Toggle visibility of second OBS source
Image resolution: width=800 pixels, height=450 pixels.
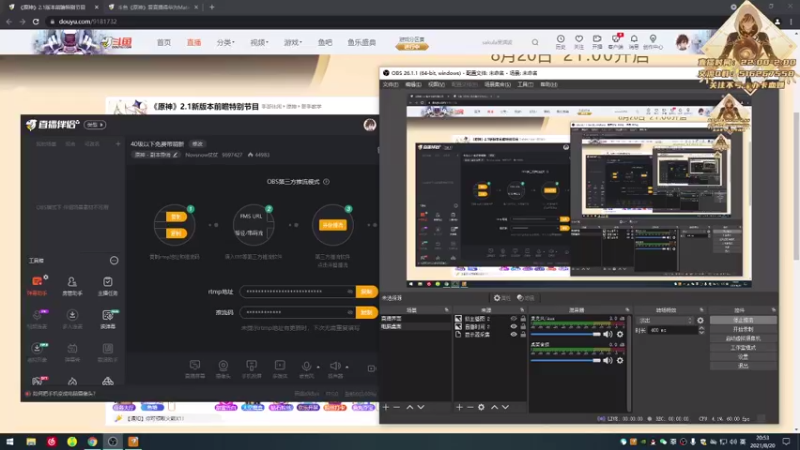514,327
